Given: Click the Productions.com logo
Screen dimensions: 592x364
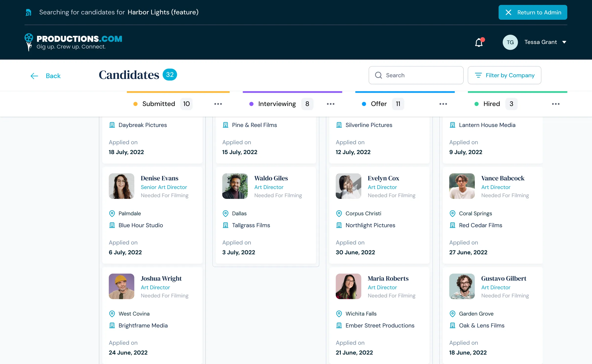Looking at the screenshot, I should 73,42.
